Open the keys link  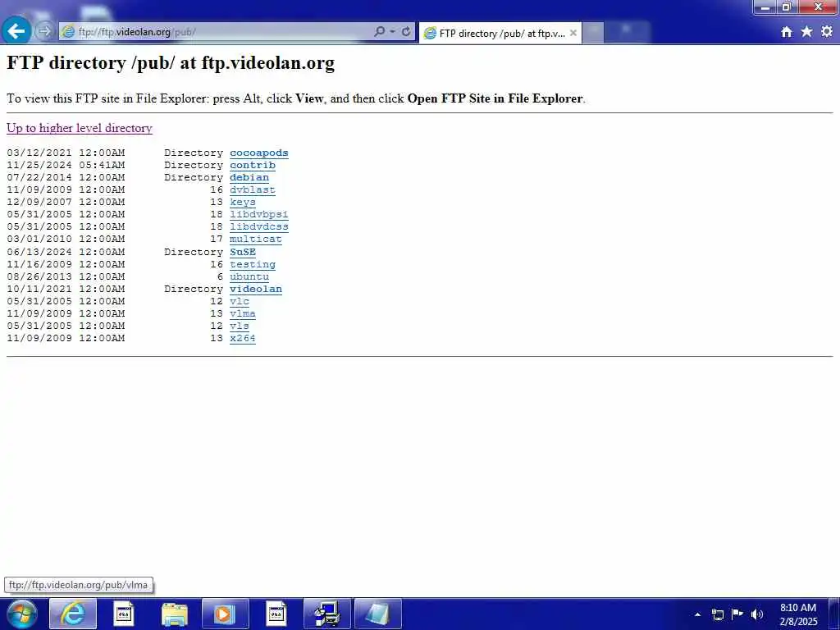tap(243, 202)
